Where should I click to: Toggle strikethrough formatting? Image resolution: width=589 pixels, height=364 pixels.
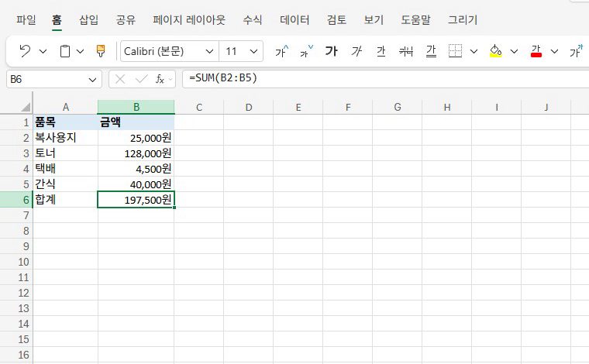point(406,51)
